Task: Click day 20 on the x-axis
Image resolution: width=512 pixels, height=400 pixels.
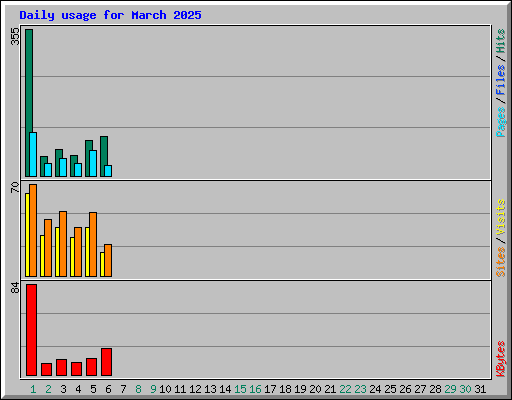Action: click(315, 389)
